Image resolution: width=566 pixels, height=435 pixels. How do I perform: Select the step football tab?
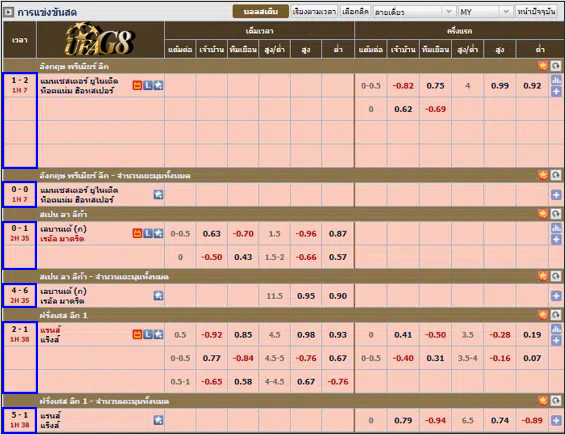pyautogui.click(x=261, y=12)
